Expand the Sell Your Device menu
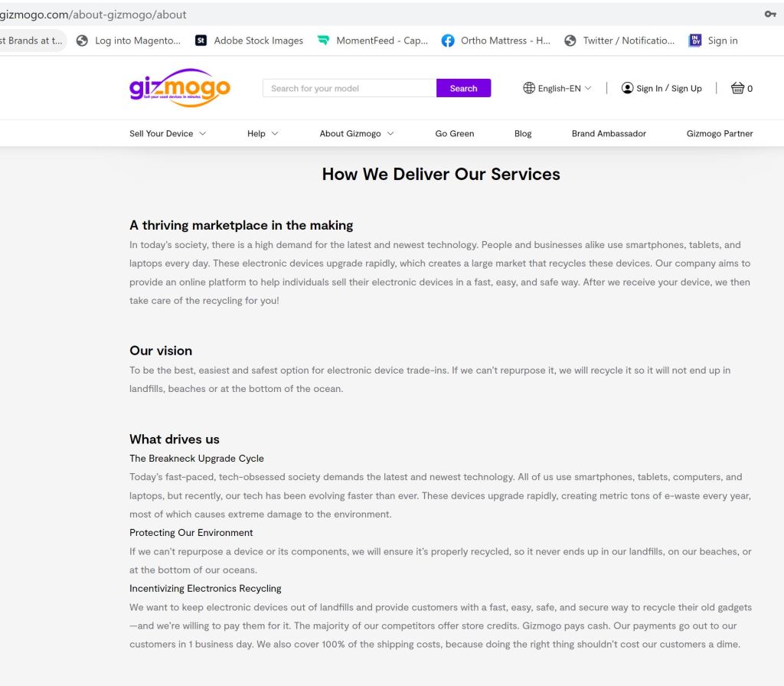This screenshot has height=686, width=784. [168, 133]
